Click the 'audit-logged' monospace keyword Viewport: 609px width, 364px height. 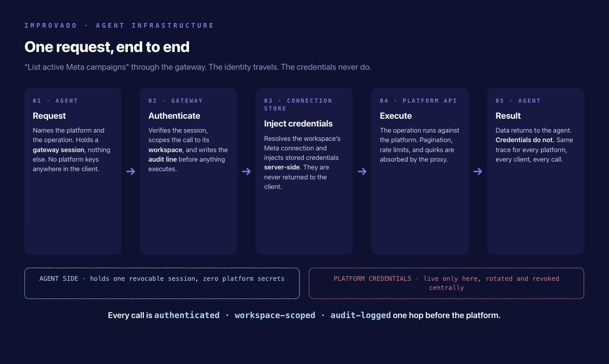click(x=361, y=315)
